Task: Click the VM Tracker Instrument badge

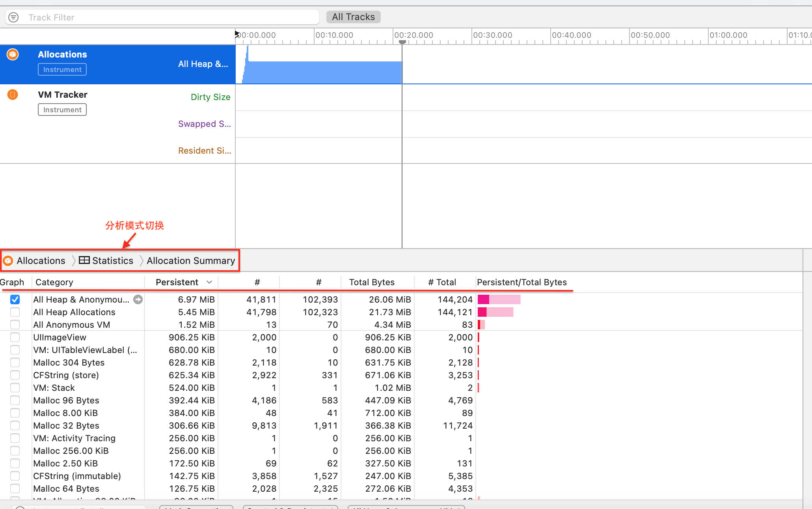Action: coord(62,110)
